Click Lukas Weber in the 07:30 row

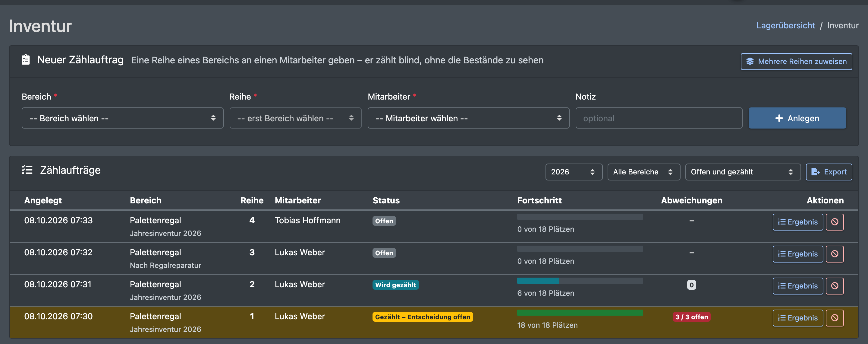300,316
